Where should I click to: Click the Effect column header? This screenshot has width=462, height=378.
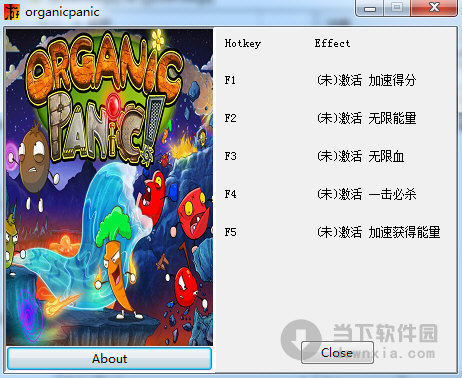coord(332,43)
